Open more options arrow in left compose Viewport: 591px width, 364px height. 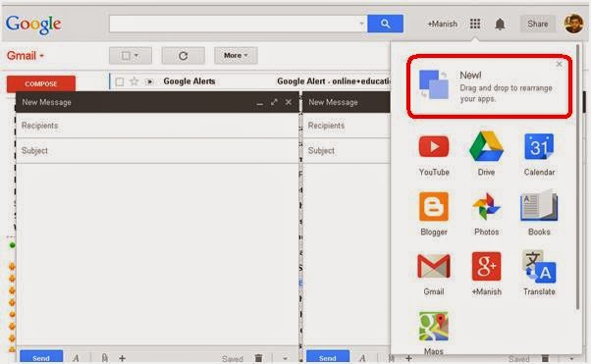point(285,358)
